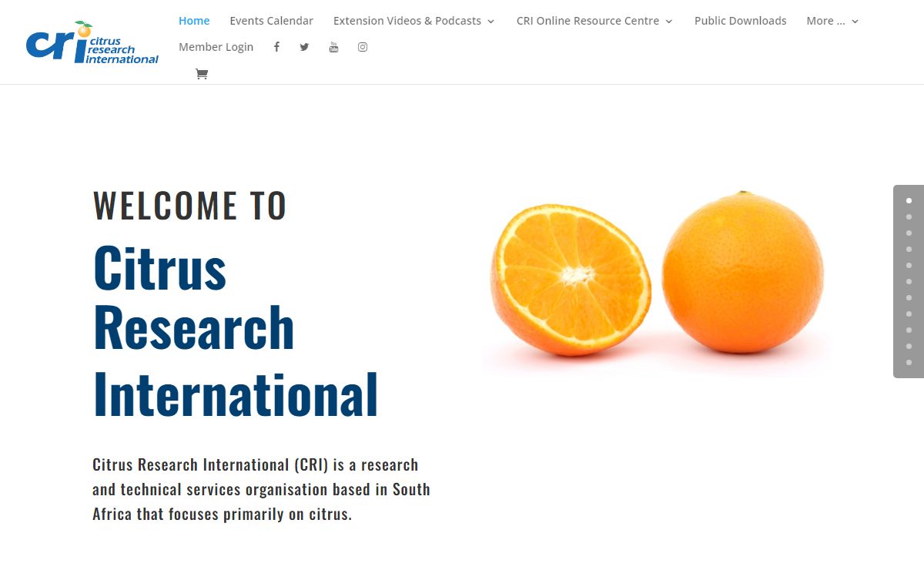
Task: Select the last side navigation dot
Action: tap(909, 362)
